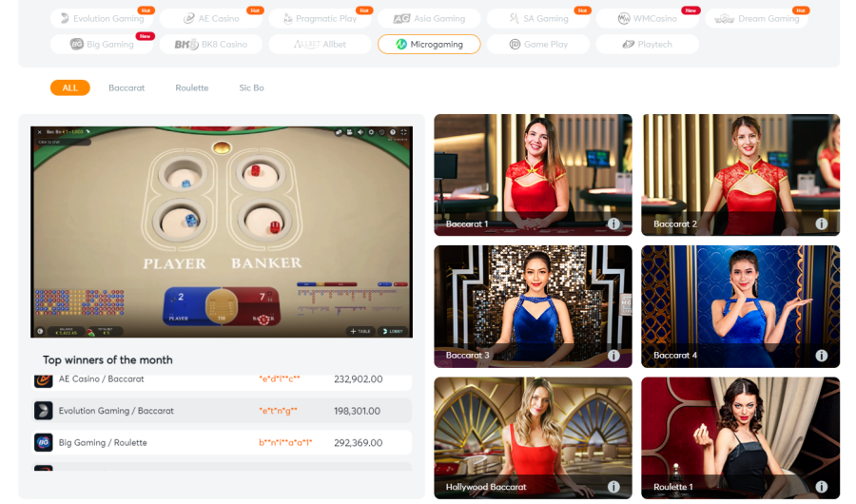Bet on the gold TIE circle
Viewport: 856px width, 504px height.
[222, 306]
